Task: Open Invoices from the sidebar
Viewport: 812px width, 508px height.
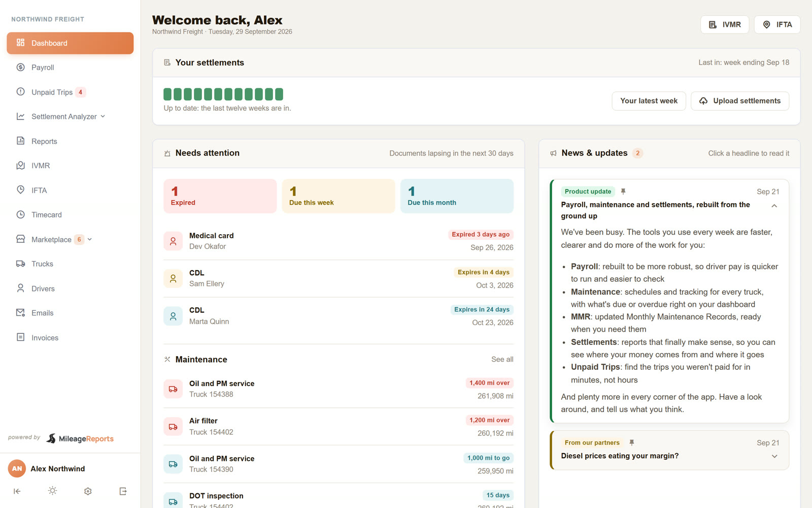Action: pos(70,338)
